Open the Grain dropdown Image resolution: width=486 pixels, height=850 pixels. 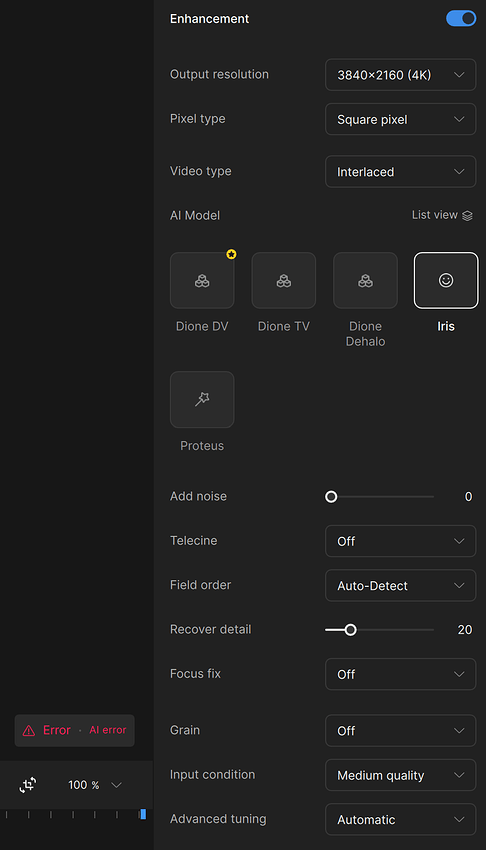[400, 731]
